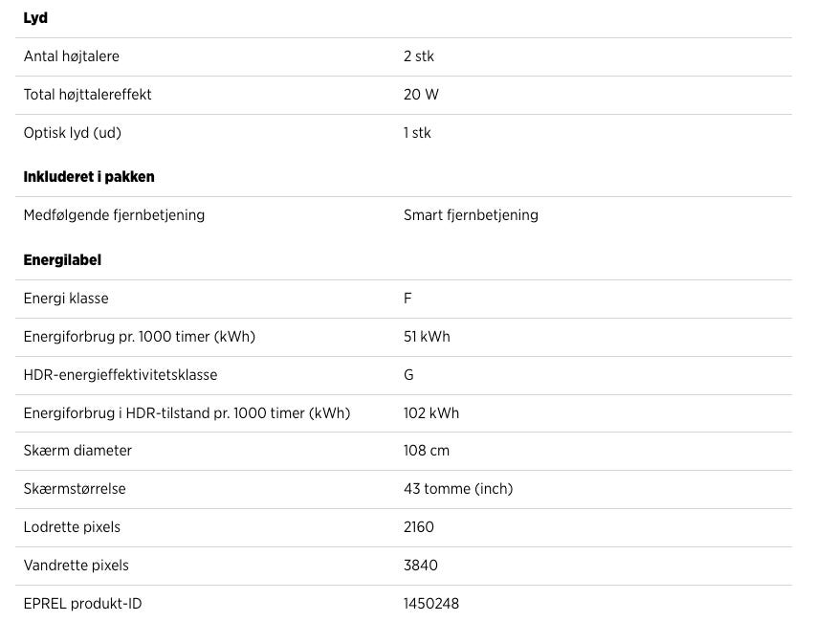Click the 102 kWh HDR consumption value
This screenshot has width=814, height=644.
click(x=431, y=413)
